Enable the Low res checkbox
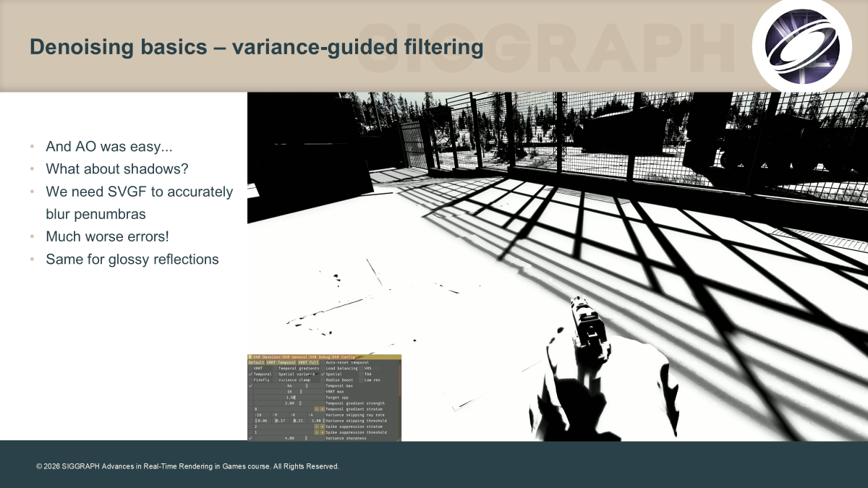The width and height of the screenshot is (868, 488). [x=362, y=380]
